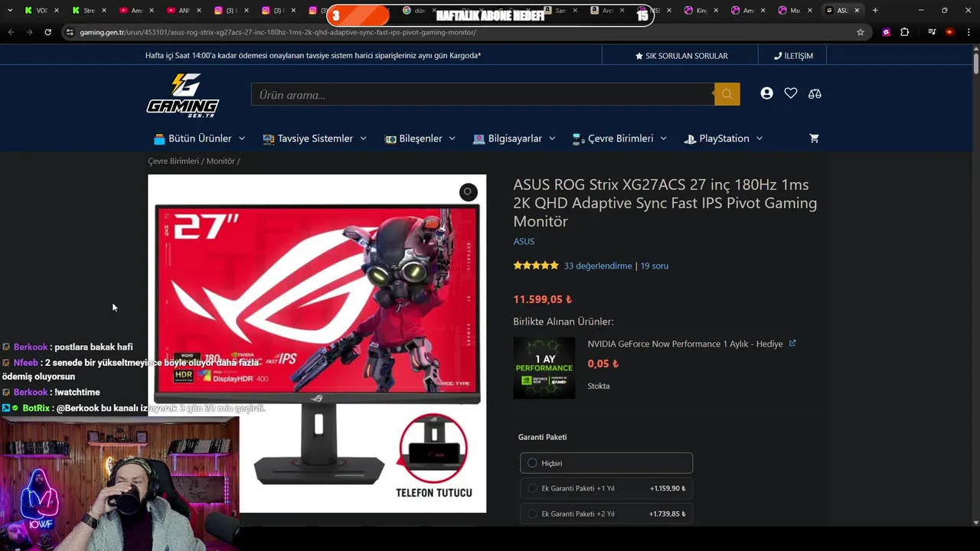Expand the PlayStation menu
This screenshot has width=980, height=551.
pos(724,139)
